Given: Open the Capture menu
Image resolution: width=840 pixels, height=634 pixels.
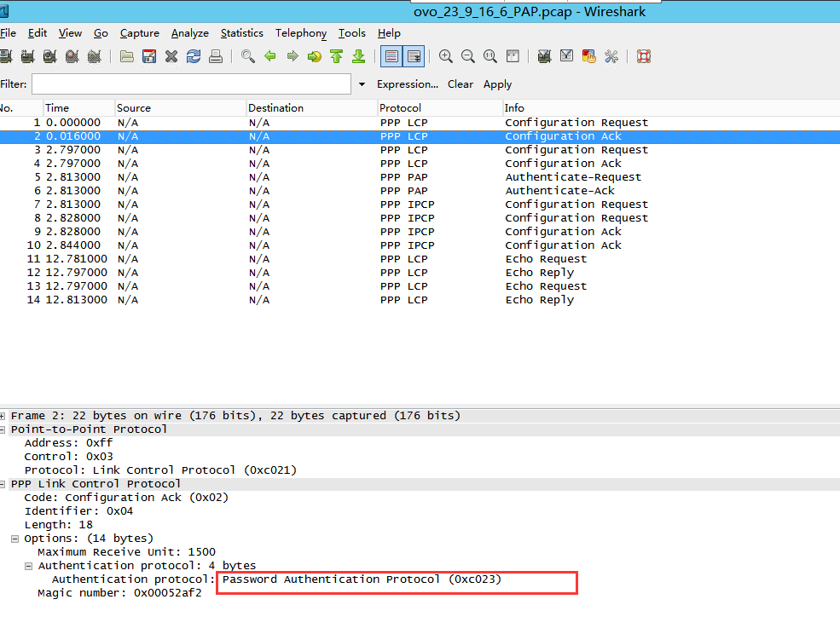Looking at the screenshot, I should (139, 33).
